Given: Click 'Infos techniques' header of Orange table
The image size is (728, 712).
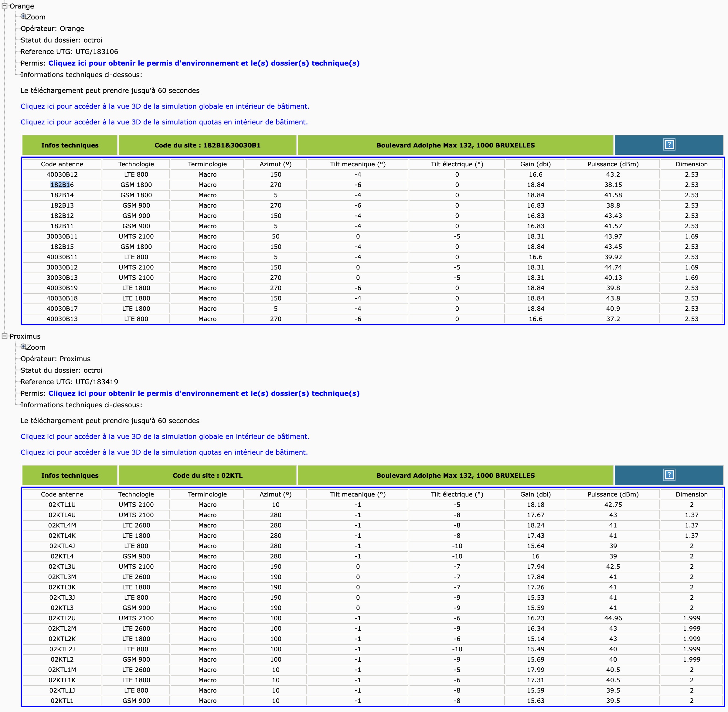Looking at the screenshot, I should (x=70, y=145).
